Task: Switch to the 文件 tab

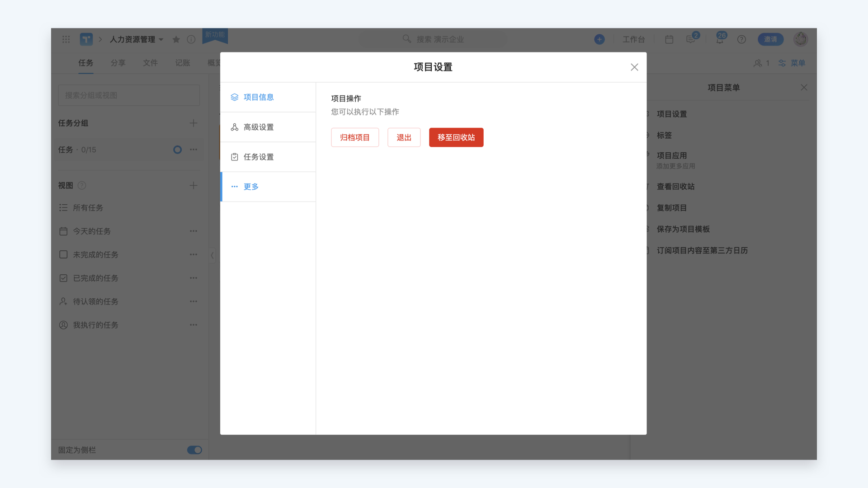Action: (150, 63)
